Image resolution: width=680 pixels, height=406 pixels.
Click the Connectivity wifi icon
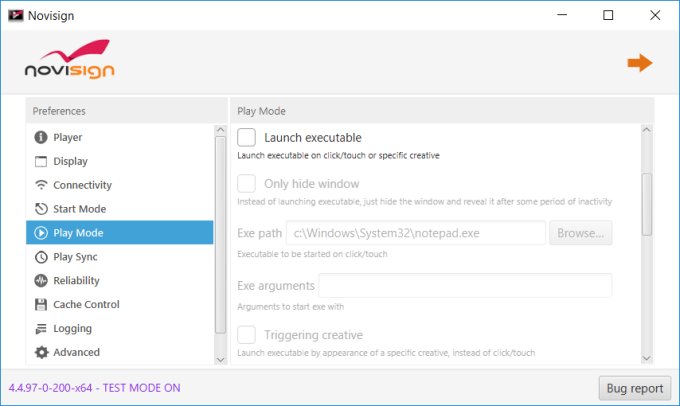41,185
